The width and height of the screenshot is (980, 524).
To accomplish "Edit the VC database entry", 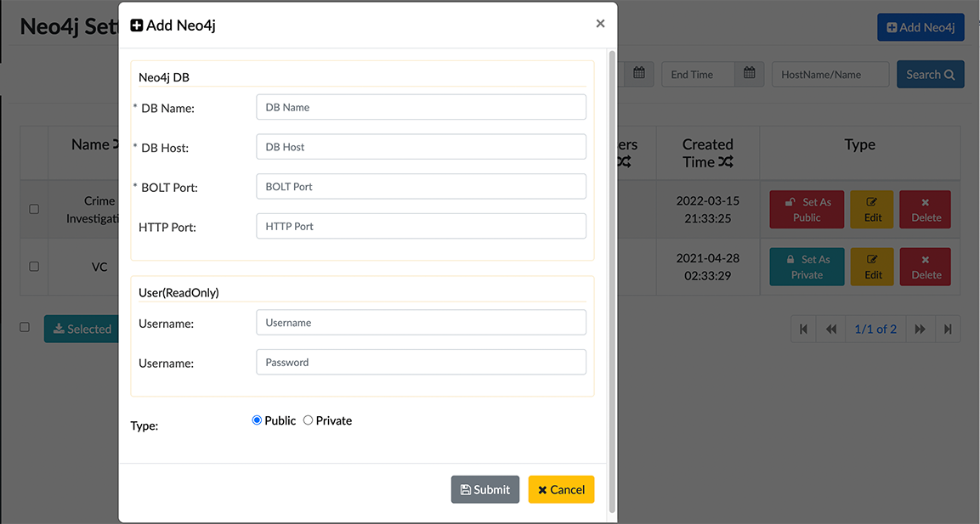I will 872,267.
